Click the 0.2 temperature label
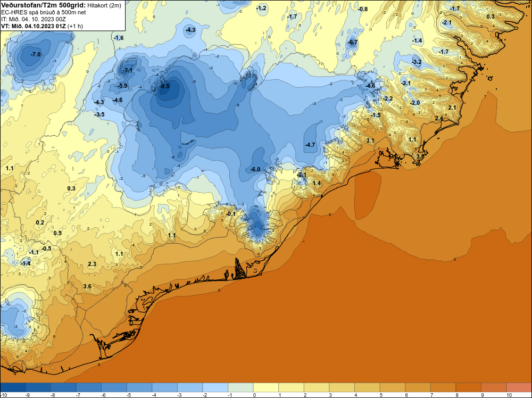This screenshot has width=532, height=398. [40, 223]
